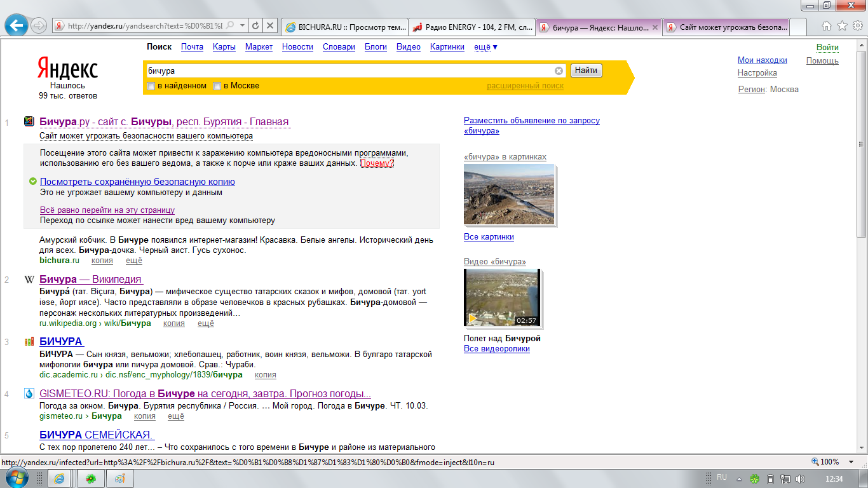Open the Картинки service link
This screenshot has height=488, width=868.
click(x=447, y=47)
